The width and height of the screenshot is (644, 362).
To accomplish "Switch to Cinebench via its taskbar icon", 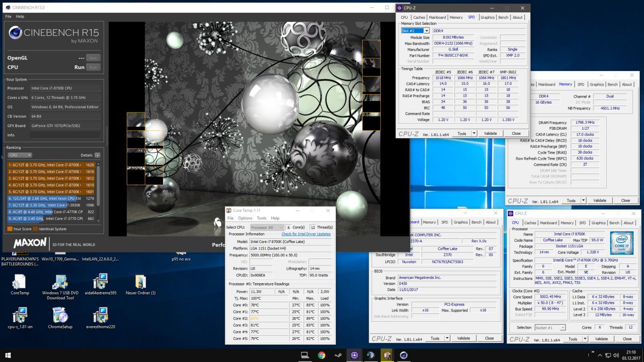I will (403, 355).
